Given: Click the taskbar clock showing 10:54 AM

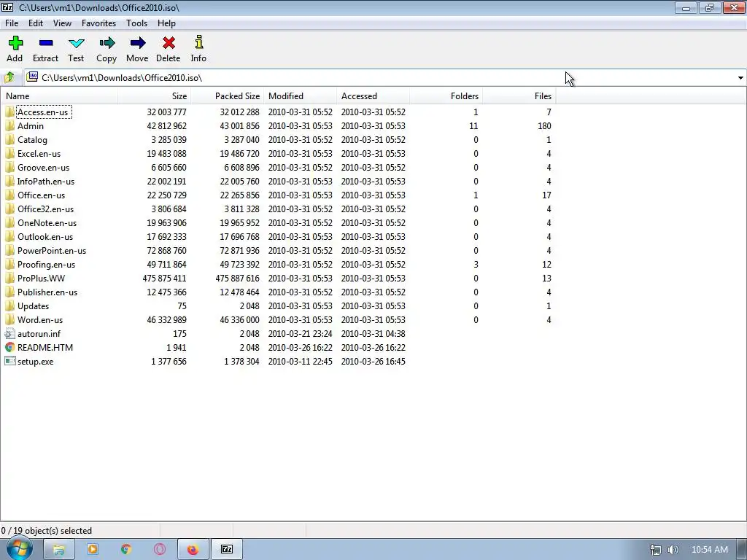Looking at the screenshot, I should (709, 550).
